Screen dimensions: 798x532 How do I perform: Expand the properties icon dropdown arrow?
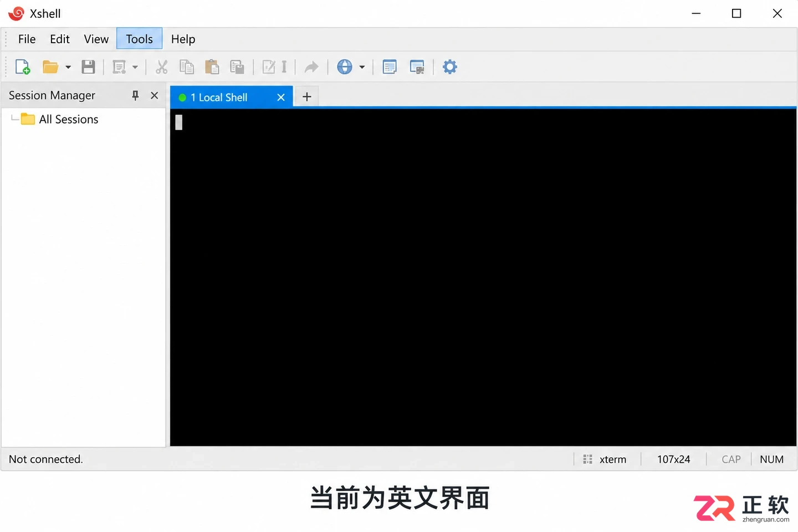point(135,67)
